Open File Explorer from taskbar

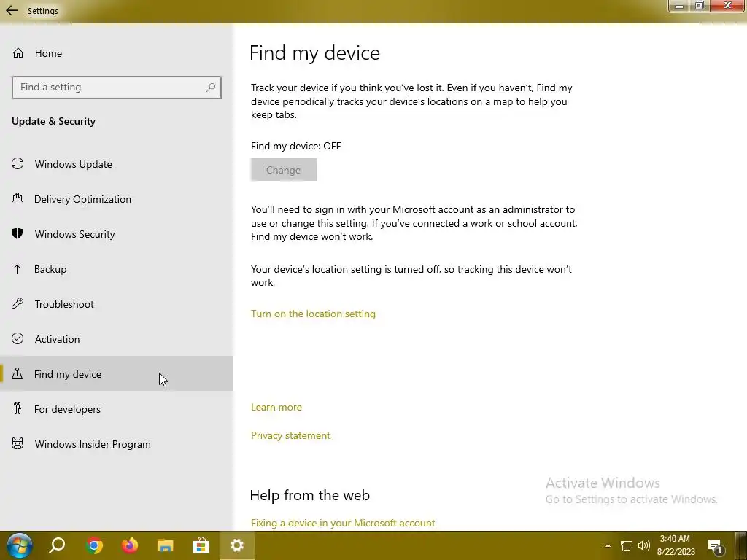click(x=166, y=545)
